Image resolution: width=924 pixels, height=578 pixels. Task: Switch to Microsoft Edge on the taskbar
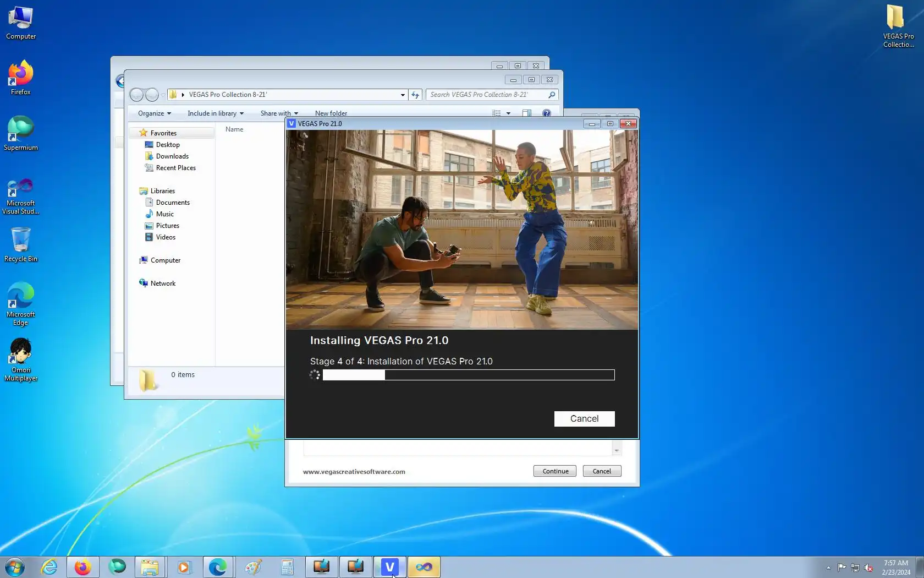pyautogui.click(x=218, y=567)
